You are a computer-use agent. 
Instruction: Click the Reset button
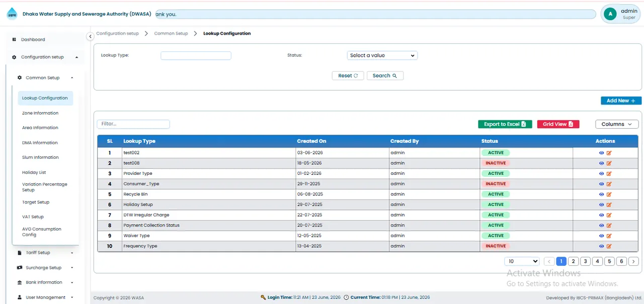tap(348, 75)
